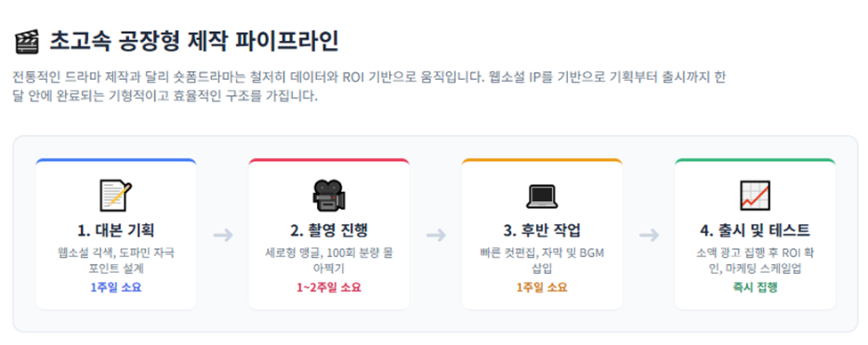Image resolution: width=868 pixels, height=345 pixels.
Task: Click the orange '1주일 소요' label
Action: 542,287
